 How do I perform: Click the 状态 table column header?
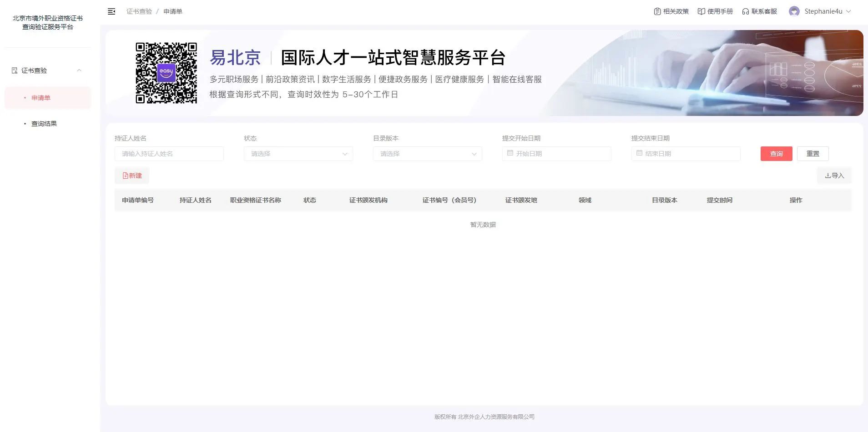pos(310,200)
